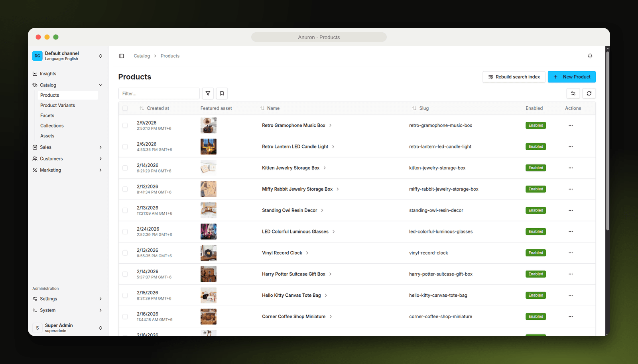Toggle the sidebar panel icon
This screenshot has width=638, height=364.
pyautogui.click(x=122, y=56)
